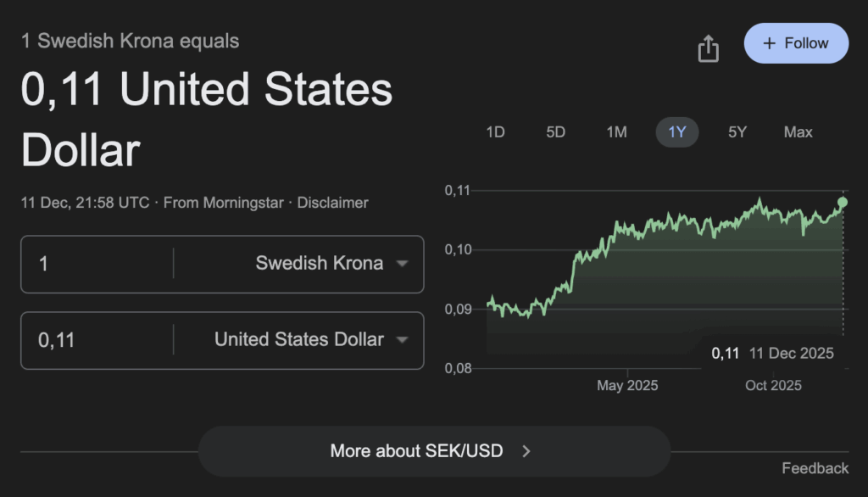Select the 5D time range
Screen dimensions: 868x497
pyautogui.click(x=555, y=132)
